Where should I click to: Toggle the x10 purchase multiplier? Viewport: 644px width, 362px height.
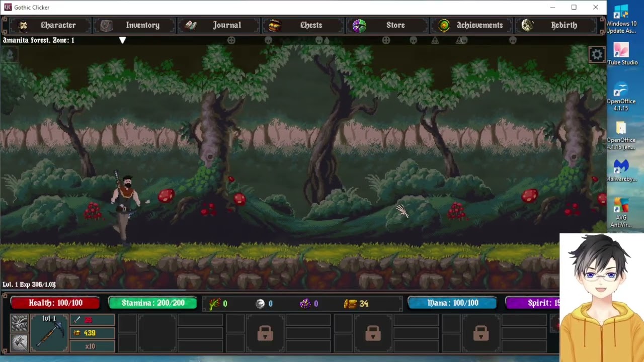92,346
